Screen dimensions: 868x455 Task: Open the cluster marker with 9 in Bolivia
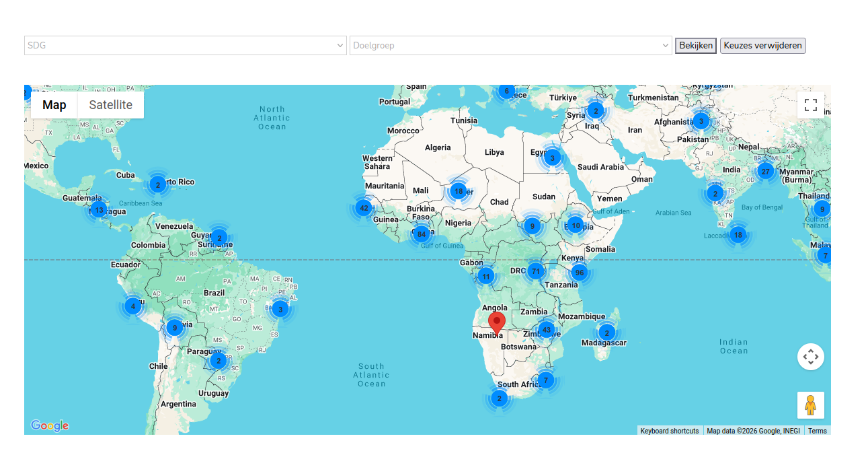pyautogui.click(x=175, y=328)
